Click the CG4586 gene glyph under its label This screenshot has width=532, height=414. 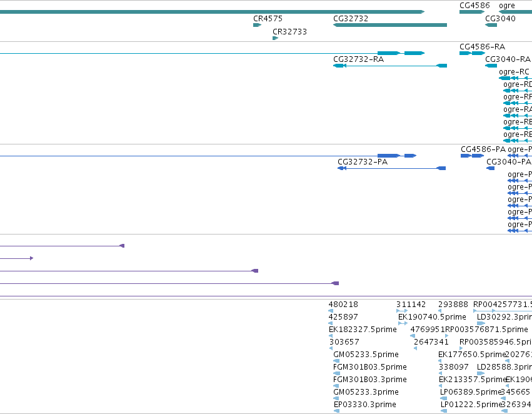472,12
